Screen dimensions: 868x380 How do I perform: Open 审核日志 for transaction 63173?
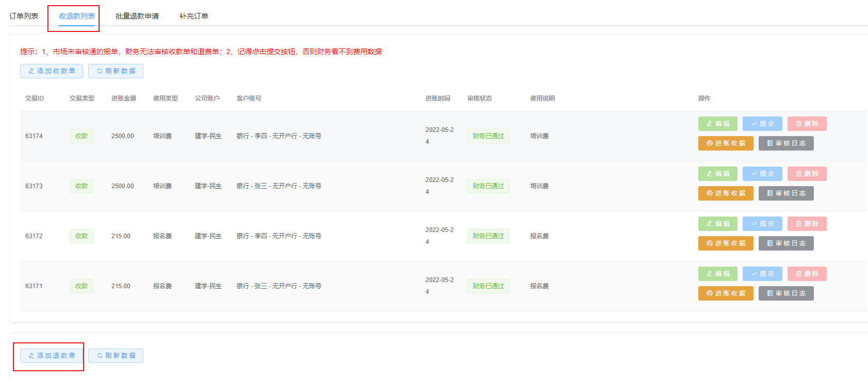pyautogui.click(x=786, y=193)
